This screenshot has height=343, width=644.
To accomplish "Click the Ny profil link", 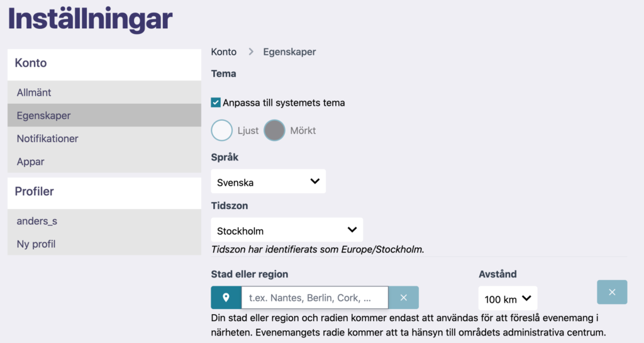I will tap(104, 244).
